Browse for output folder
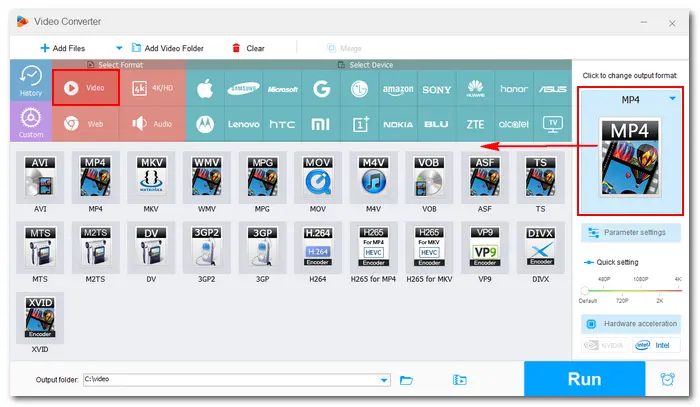Screen dimensions: 700x407 [x=406, y=380]
